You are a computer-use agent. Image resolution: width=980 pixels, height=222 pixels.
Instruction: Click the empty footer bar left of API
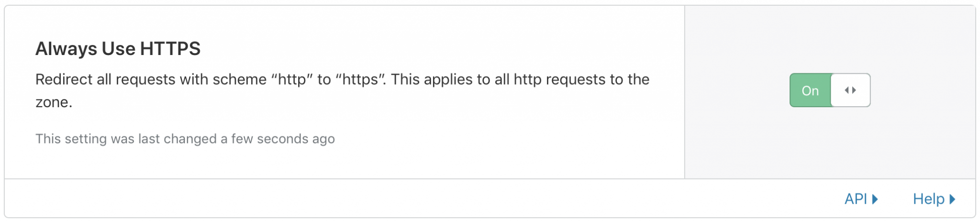click(x=421, y=199)
